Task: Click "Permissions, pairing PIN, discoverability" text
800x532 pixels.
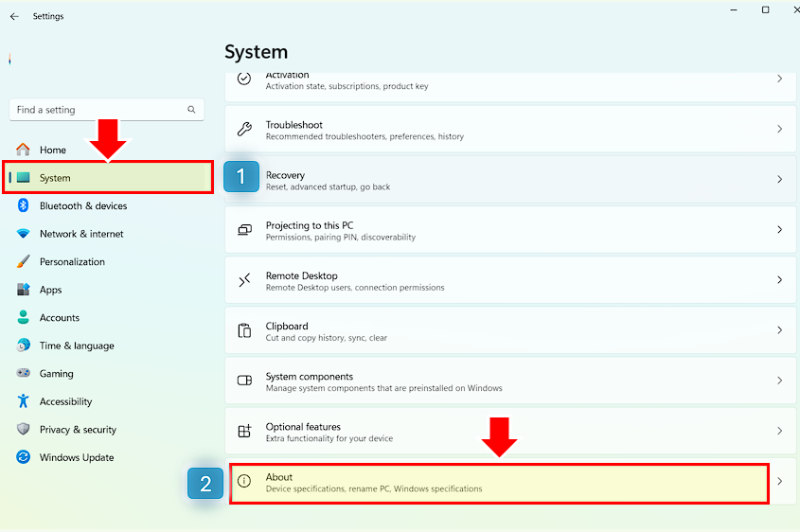Action: 340,238
